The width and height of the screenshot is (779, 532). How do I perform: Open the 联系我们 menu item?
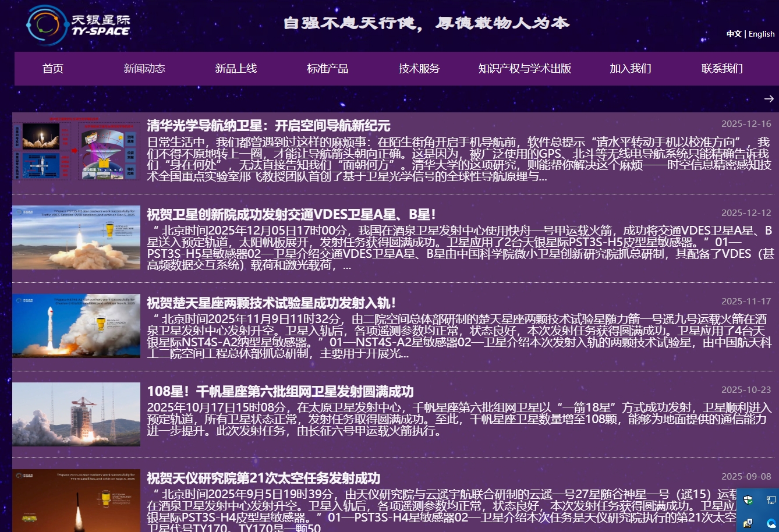(722, 69)
